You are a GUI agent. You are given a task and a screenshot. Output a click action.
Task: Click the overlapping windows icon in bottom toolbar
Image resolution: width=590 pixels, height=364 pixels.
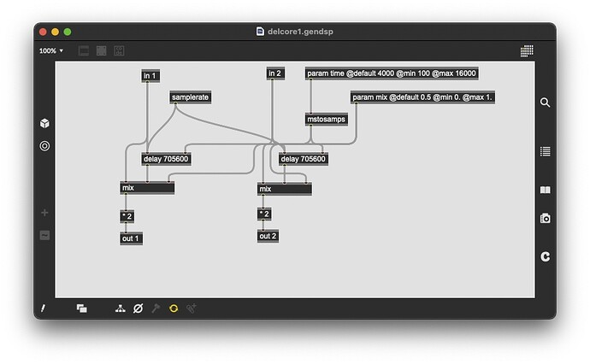[x=81, y=308]
